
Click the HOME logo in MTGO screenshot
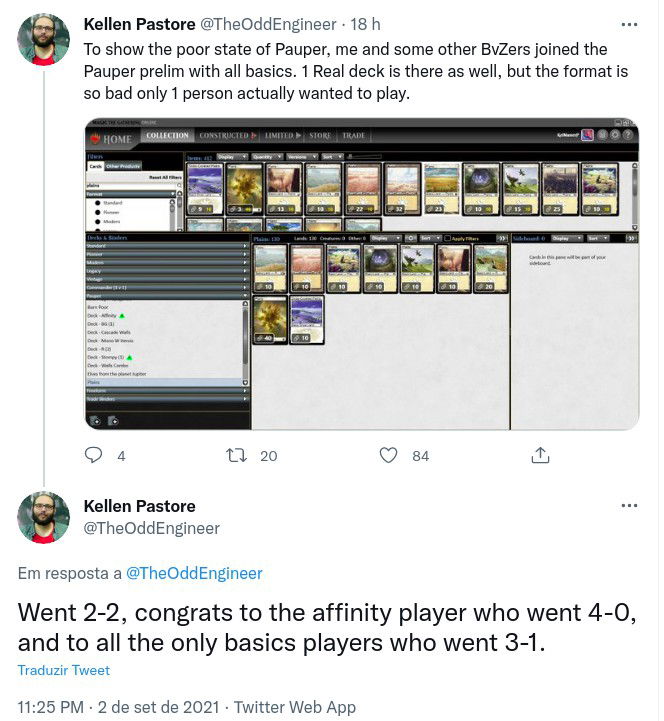[111, 138]
